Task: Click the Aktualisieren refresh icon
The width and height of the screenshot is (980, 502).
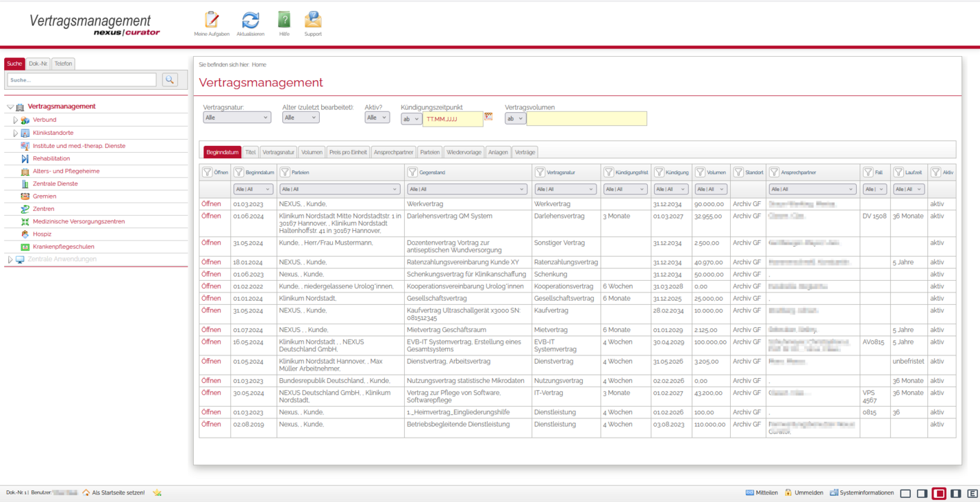Action: coord(250,20)
